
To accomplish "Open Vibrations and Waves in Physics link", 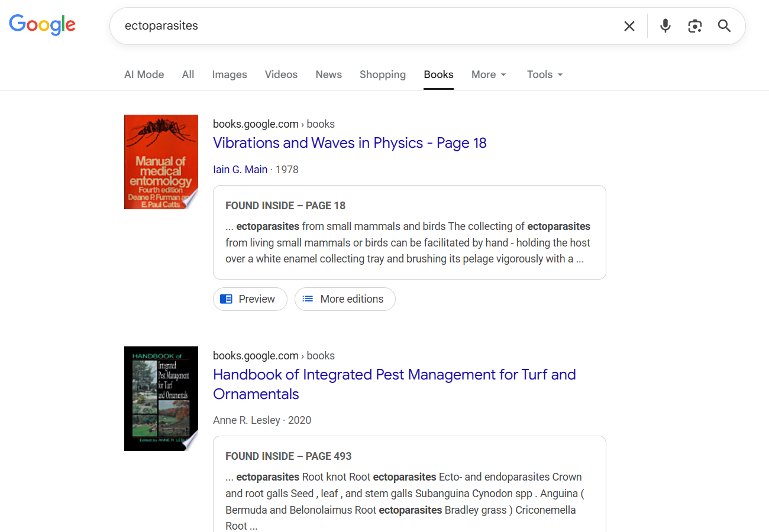I will coord(349,143).
